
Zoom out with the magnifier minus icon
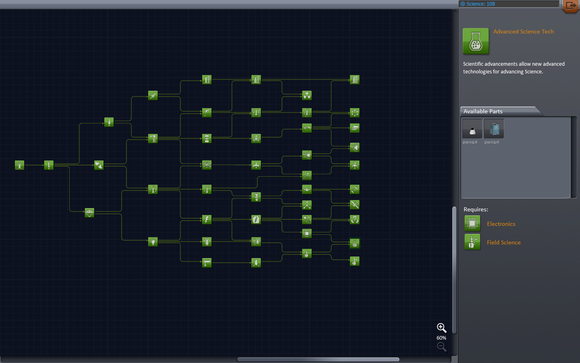pos(441,347)
